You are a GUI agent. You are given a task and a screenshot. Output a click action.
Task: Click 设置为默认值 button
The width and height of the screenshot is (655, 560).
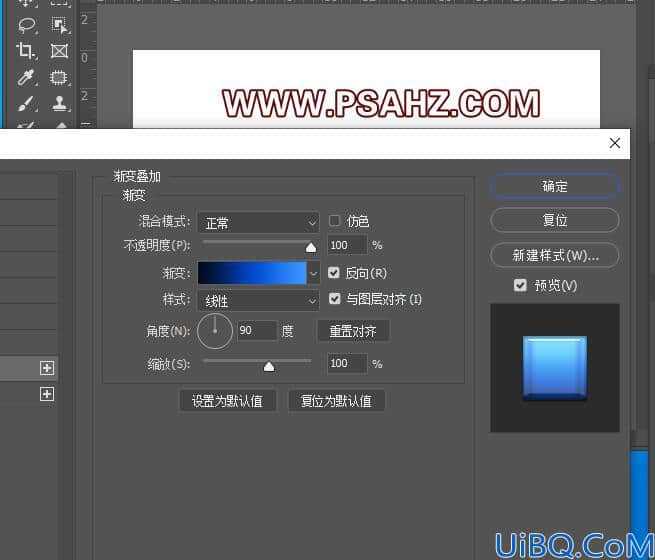click(x=228, y=401)
